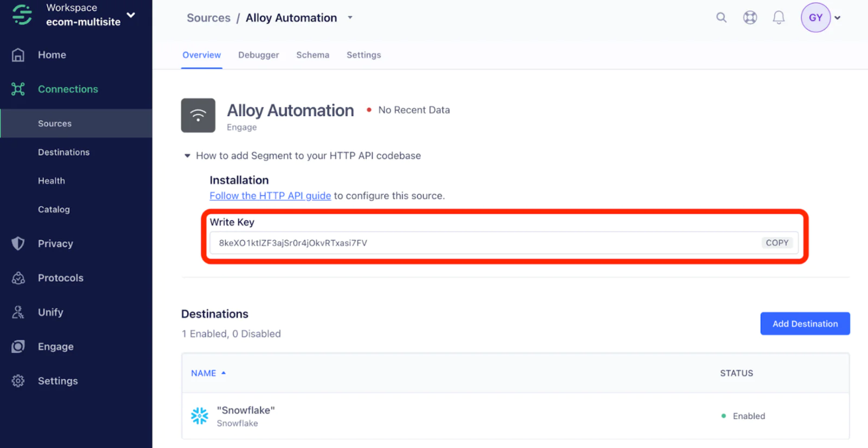Click the Engage icon in sidebar
868x448 pixels.
coord(18,347)
